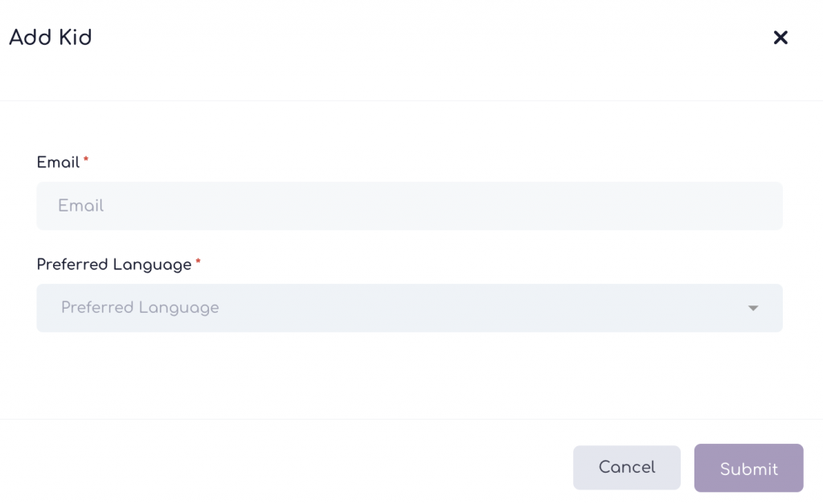Click the dropdown arrow in the language selector
This screenshot has width=823, height=504.
click(x=753, y=308)
